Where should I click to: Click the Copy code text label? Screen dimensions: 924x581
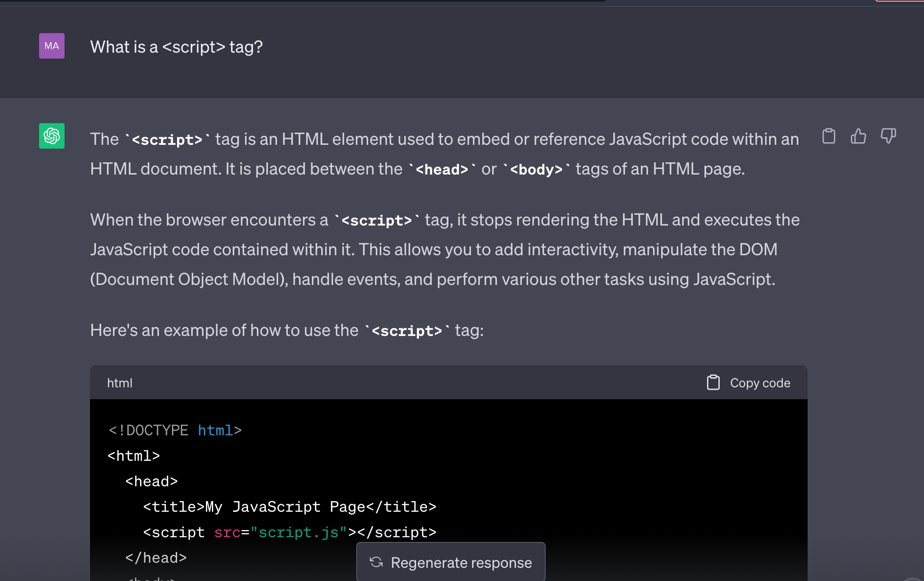click(760, 383)
